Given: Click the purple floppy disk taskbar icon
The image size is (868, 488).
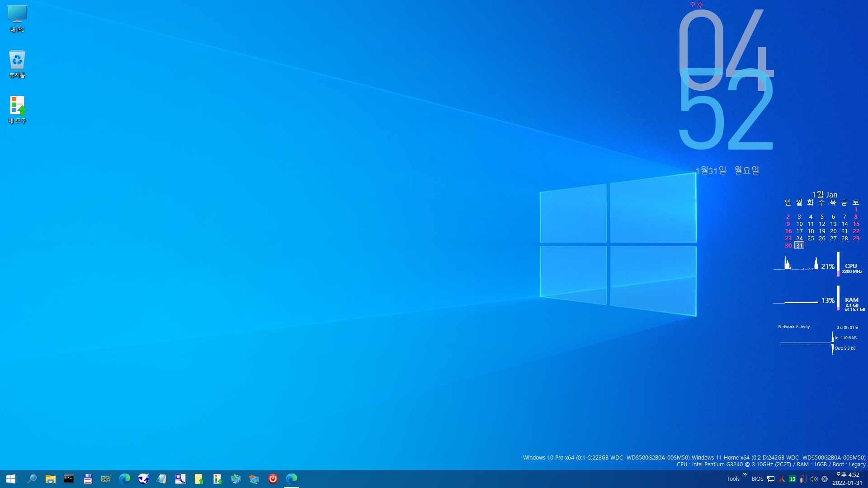Looking at the screenshot, I should coord(88,479).
